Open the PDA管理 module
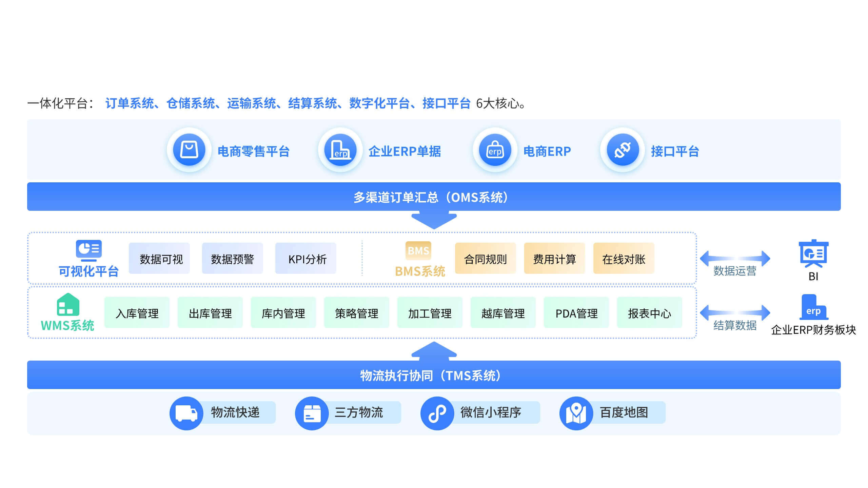Screen dimensions: 868x488 coord(576,312)
